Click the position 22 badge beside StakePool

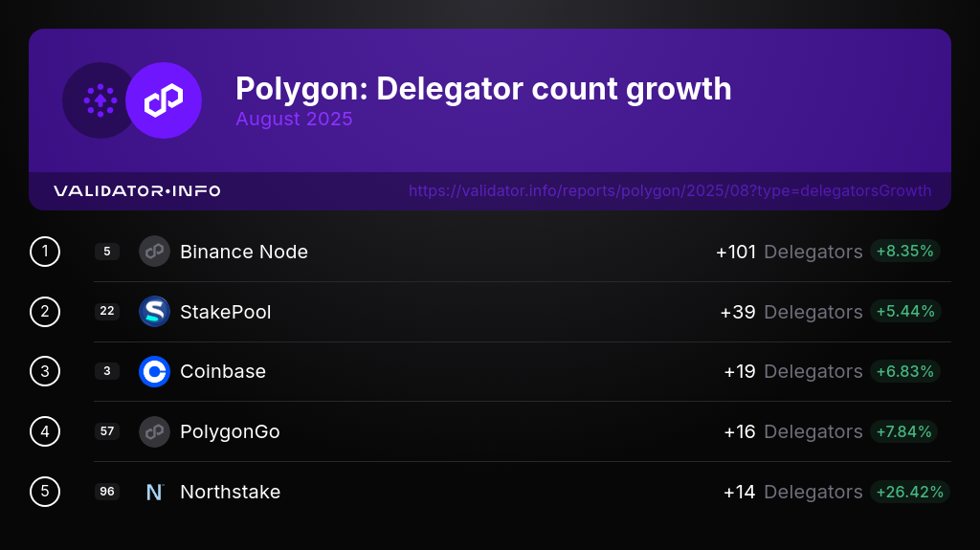[x=107, y=312]
